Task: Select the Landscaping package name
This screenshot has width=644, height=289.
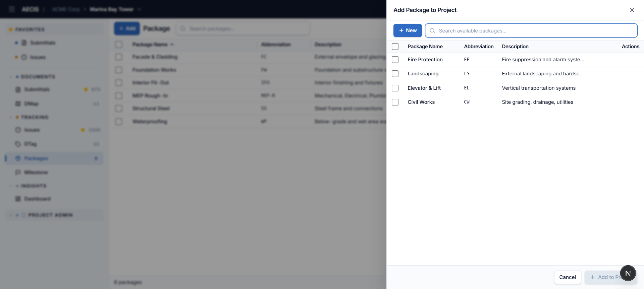Action: pyautogui.click(x=423, y=74)
